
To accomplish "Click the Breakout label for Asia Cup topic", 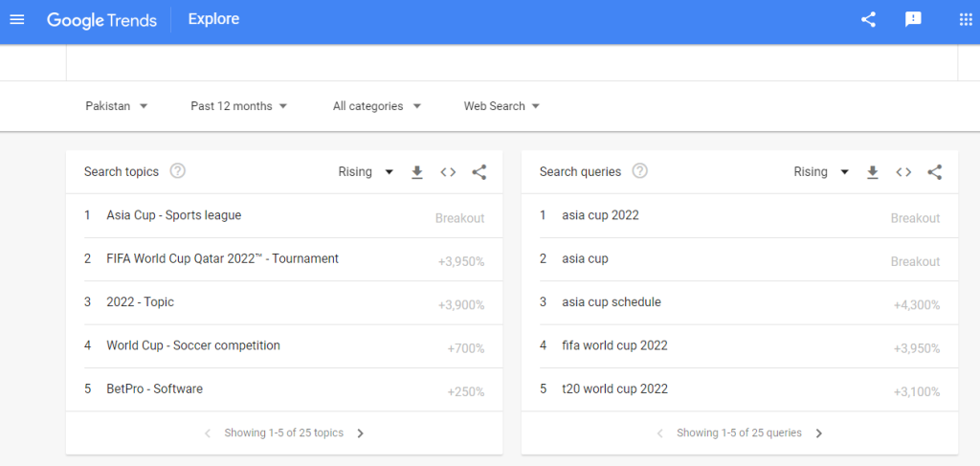I will [460, 218].
